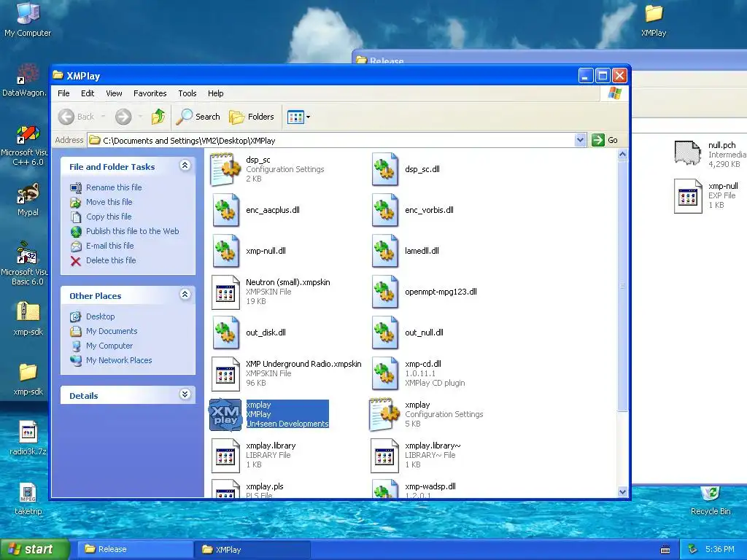Image resolution: width=747 pixels, height=560 pixels.
Task: Click the XMPlay taskbar button
Action: pos(252,550)
